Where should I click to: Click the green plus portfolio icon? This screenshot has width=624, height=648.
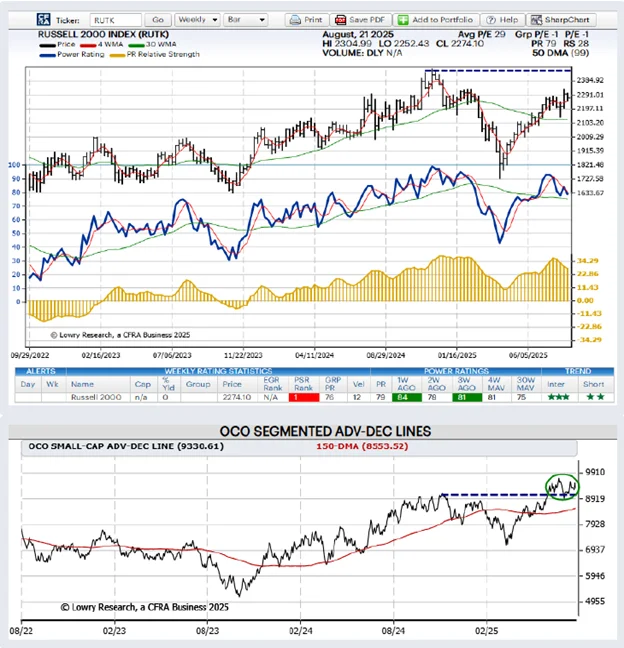click(403, 20)
